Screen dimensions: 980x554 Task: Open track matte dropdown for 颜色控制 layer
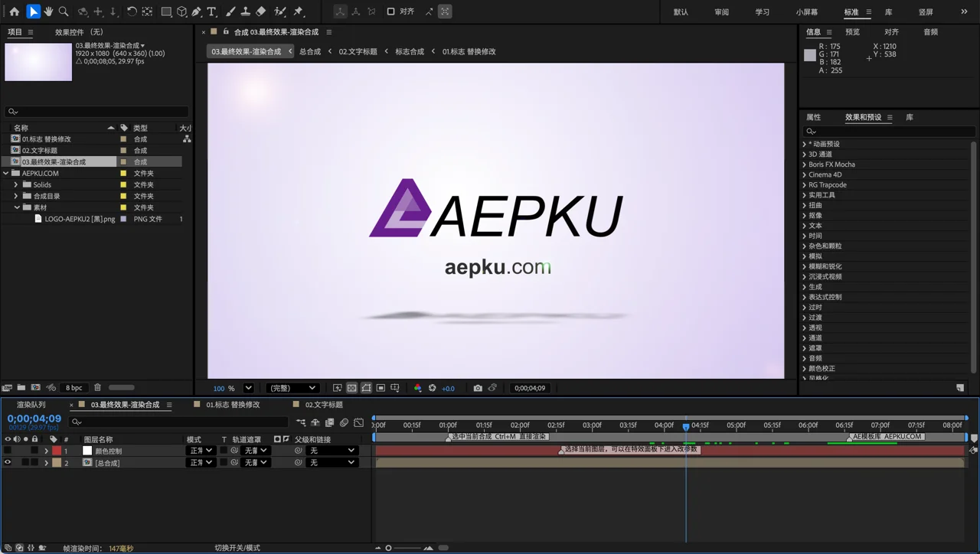(x=256, y=451)
